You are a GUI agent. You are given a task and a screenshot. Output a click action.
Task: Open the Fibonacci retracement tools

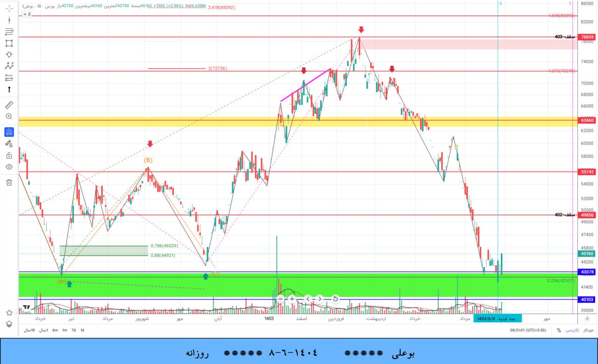click(9, 31)
